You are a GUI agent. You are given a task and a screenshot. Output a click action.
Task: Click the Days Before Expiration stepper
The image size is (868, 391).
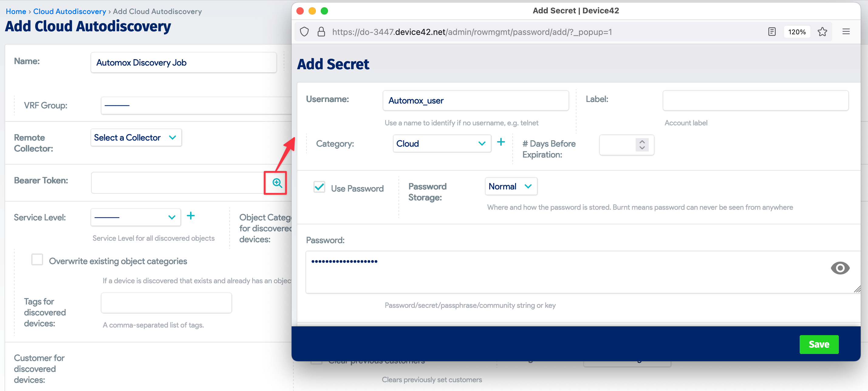click(642, 145)
